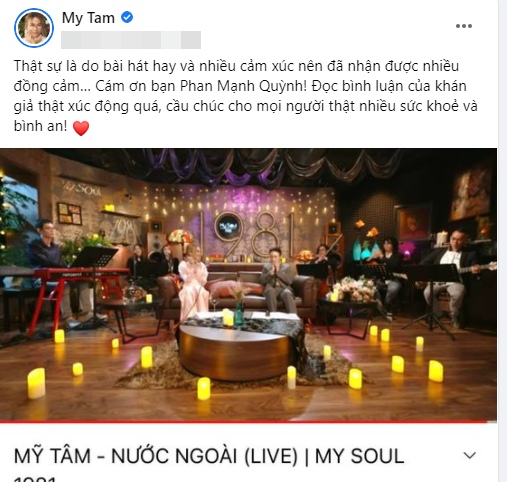Click My Tam's circular profile avatar
Image resolution: width=507 pixels, height=482 pixels.
pos(34,28)
